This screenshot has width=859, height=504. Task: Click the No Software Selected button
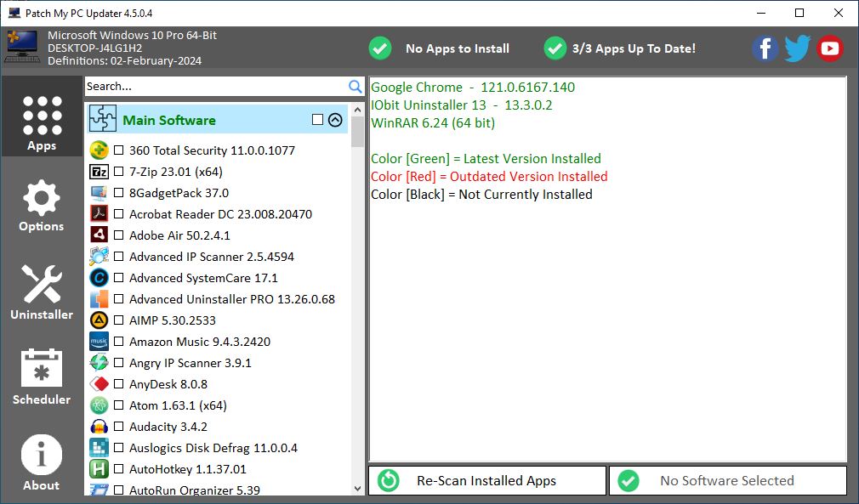pyautogui.click(x=728, y=480)
